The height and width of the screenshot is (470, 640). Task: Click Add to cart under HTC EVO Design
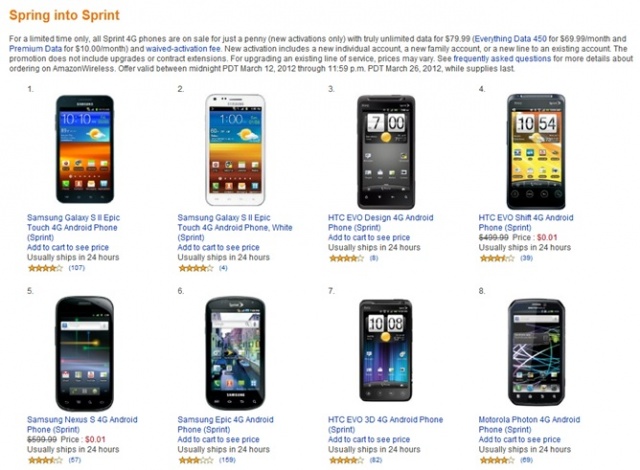369,237
